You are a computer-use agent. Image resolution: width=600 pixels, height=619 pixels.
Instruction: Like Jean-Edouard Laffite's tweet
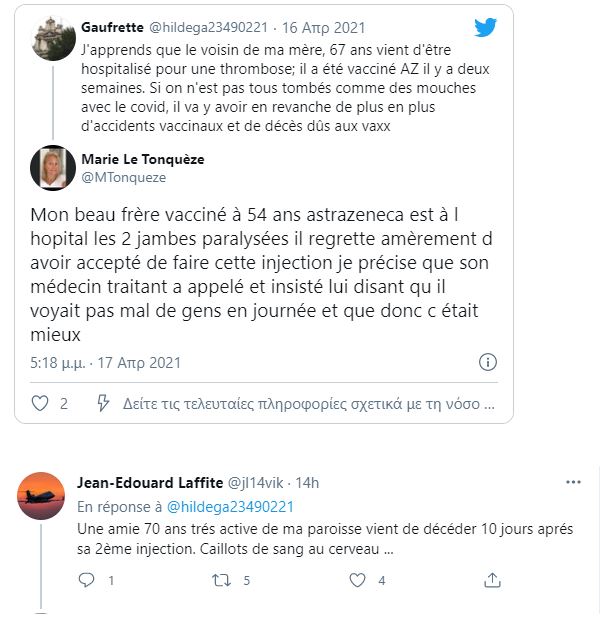click(x=357, y=579)
